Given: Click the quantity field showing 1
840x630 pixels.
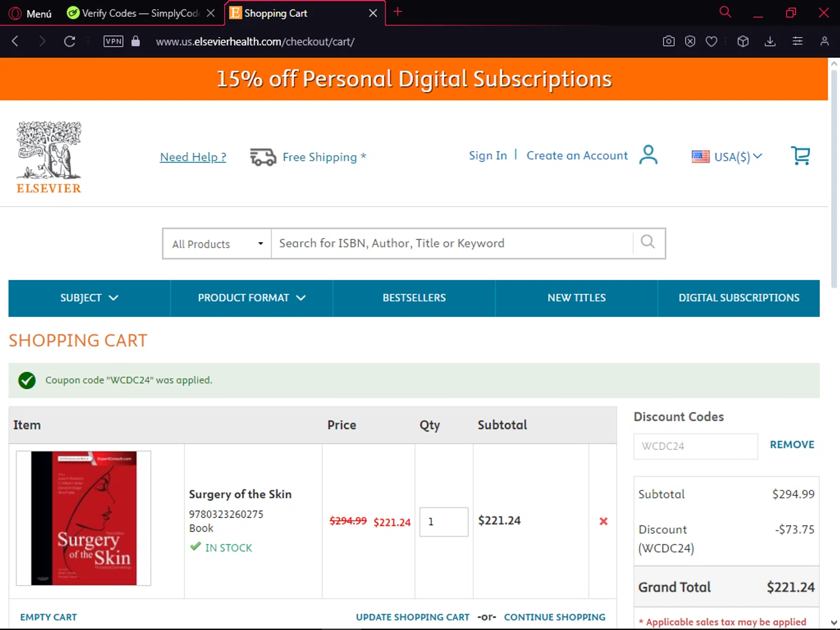Looking at the screenshot, I should pos(444,521).
